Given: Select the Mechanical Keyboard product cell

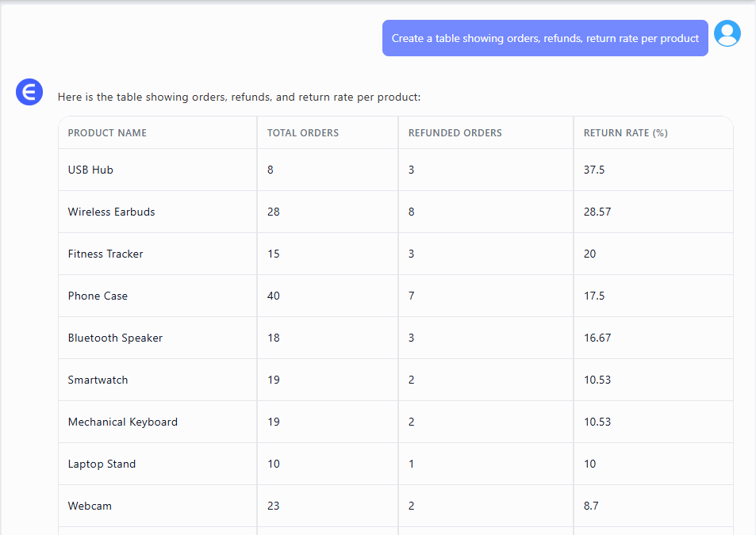Looking at the screenshot, I should pos(123,422).
